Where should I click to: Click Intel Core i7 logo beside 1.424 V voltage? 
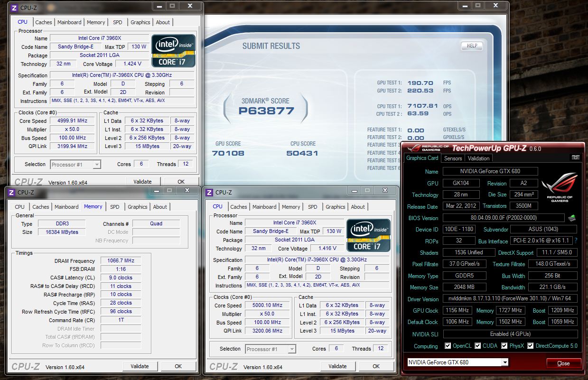(x=173, y=50)
